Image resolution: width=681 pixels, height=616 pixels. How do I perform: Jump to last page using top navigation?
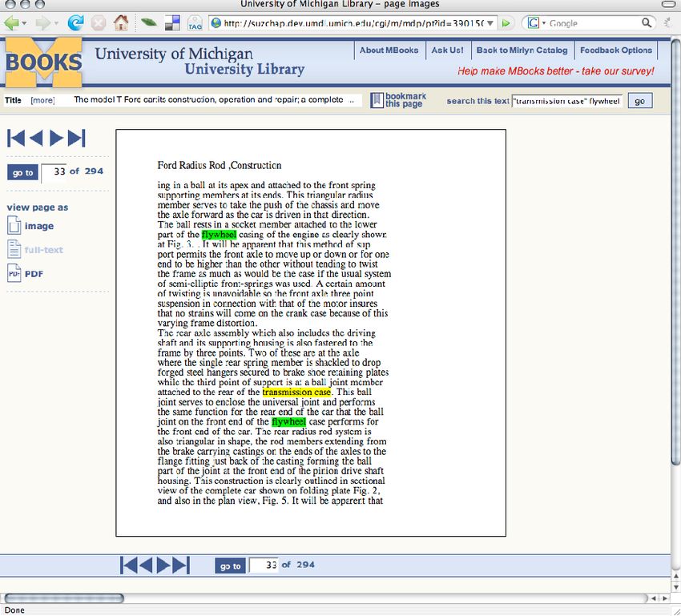[x=76, y=139]
